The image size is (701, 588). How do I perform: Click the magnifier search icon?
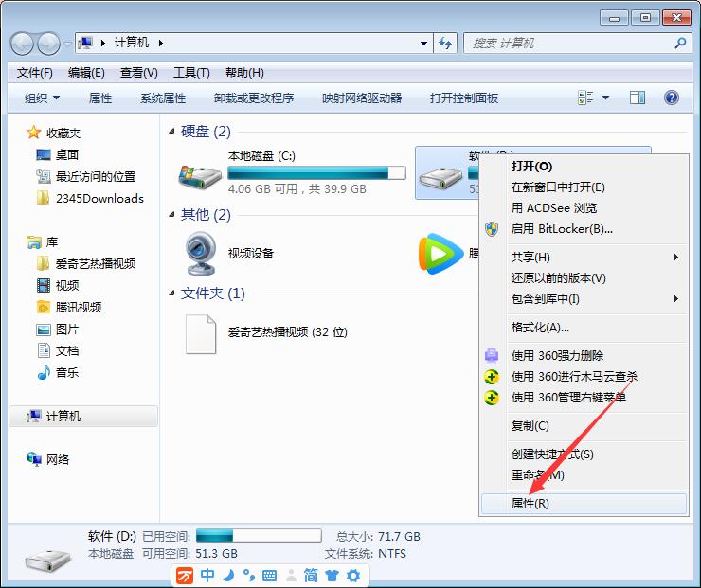click(680, 44)
